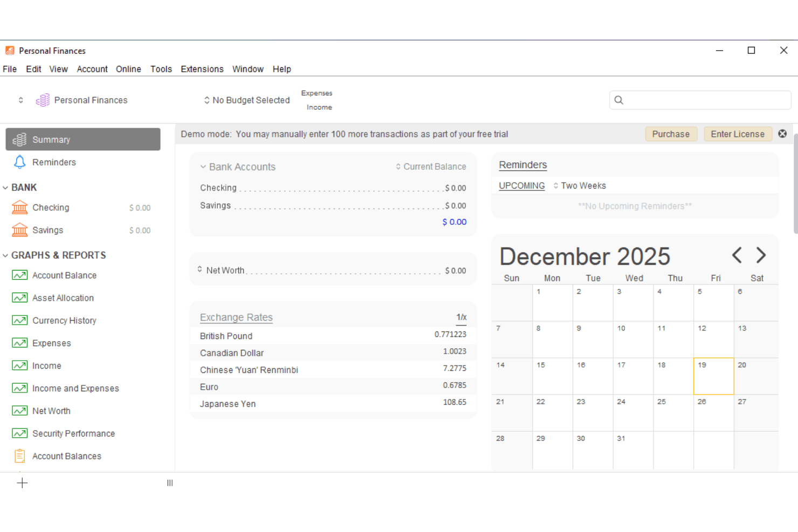Change the Two Weeks reminder range

580,186
